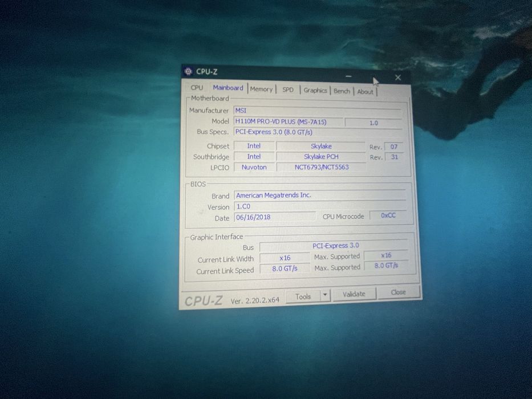The width and height of the screenshot is (532, 399).
Task: Click the Current Link Width label
Action: (x=226, y=259)
